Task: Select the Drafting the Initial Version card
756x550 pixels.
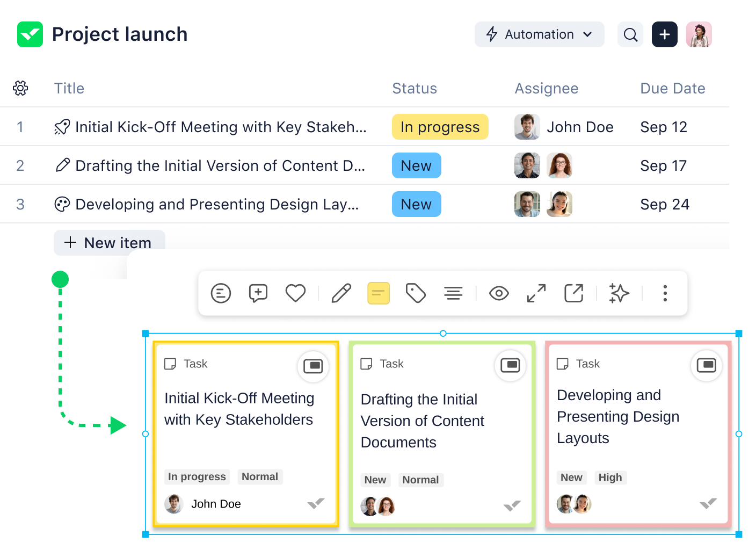Action: click(x=442, y=434)
